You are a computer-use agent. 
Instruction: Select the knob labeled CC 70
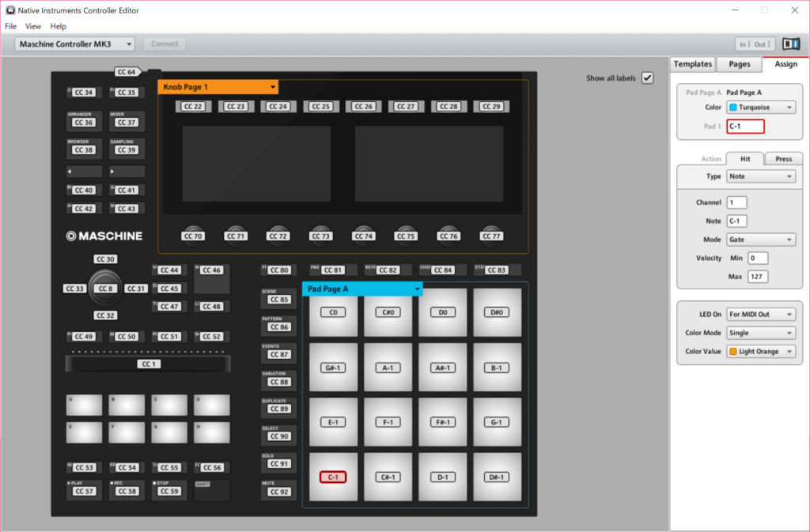pos(193,235)
